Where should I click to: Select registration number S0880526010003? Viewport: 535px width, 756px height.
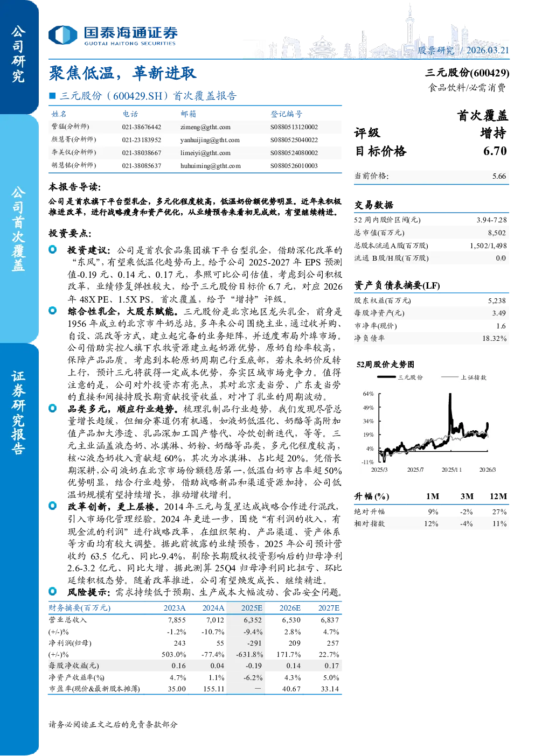pos(294,166)
